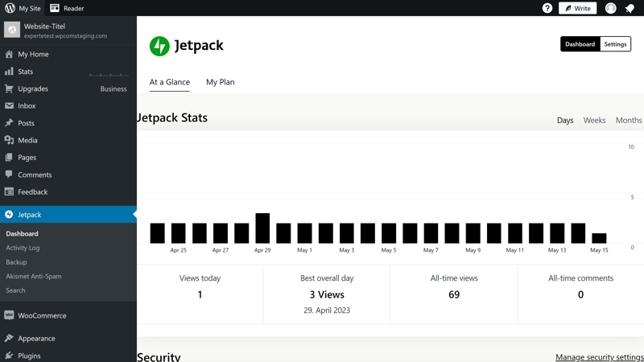Image resolution: width=644 pixels, height=362 pixels.
Task: Click the WordPress logo icon
Action: pos(10,8)
